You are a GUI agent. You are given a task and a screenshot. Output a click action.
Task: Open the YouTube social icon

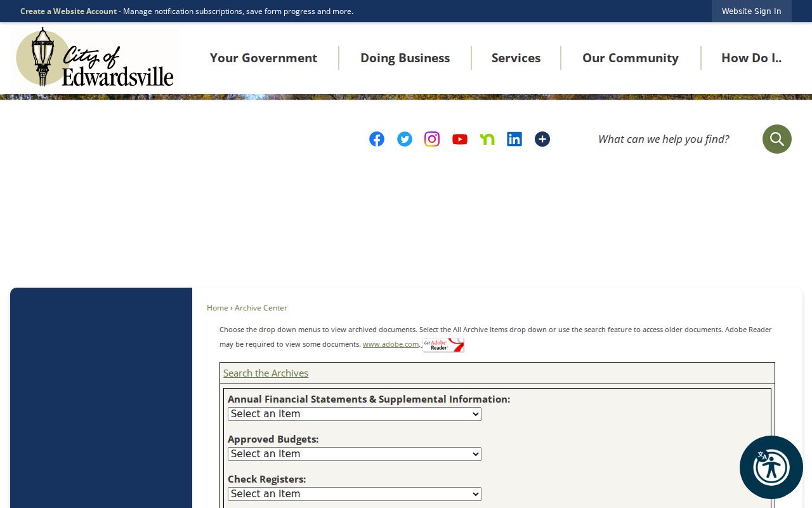[460, 139]
